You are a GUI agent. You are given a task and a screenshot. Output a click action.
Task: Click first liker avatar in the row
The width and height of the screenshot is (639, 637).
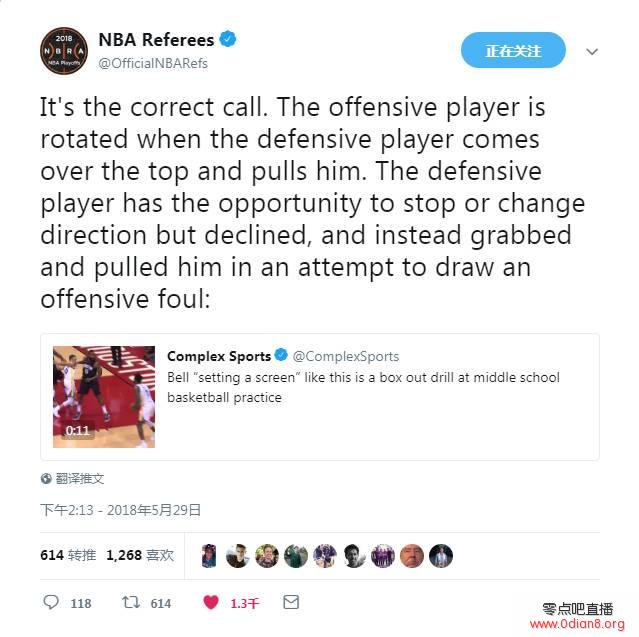209,556
